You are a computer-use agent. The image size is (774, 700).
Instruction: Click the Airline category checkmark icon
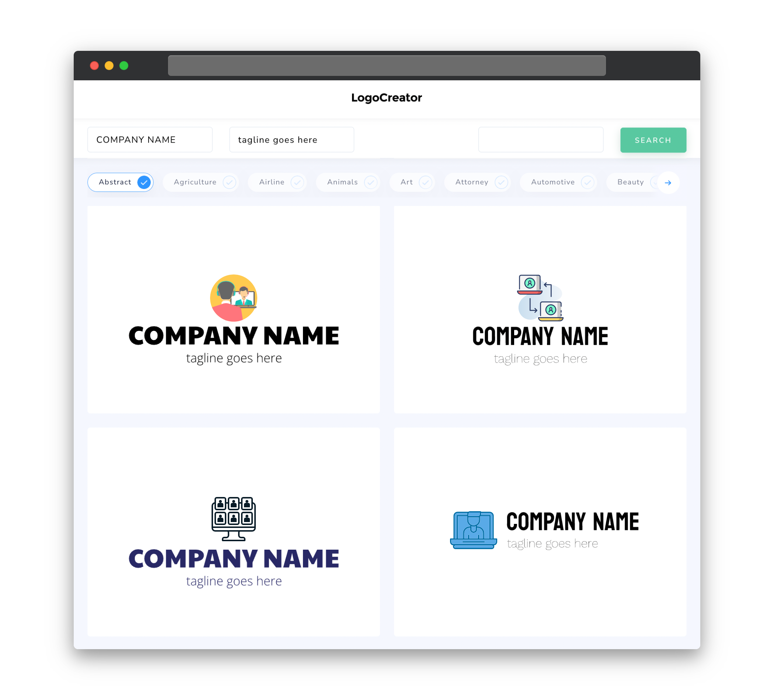(297, 183)
